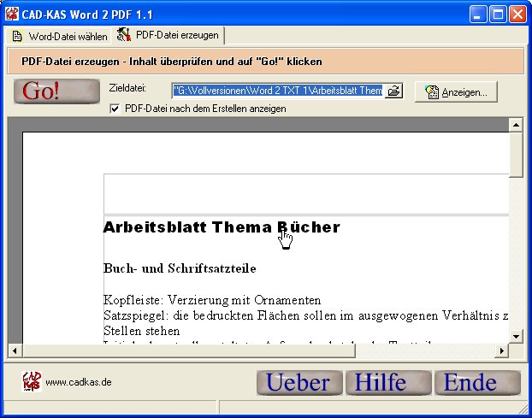Click the application icon in title bar
The height and width of the screenshot is (418, 532).
point(12,14)
